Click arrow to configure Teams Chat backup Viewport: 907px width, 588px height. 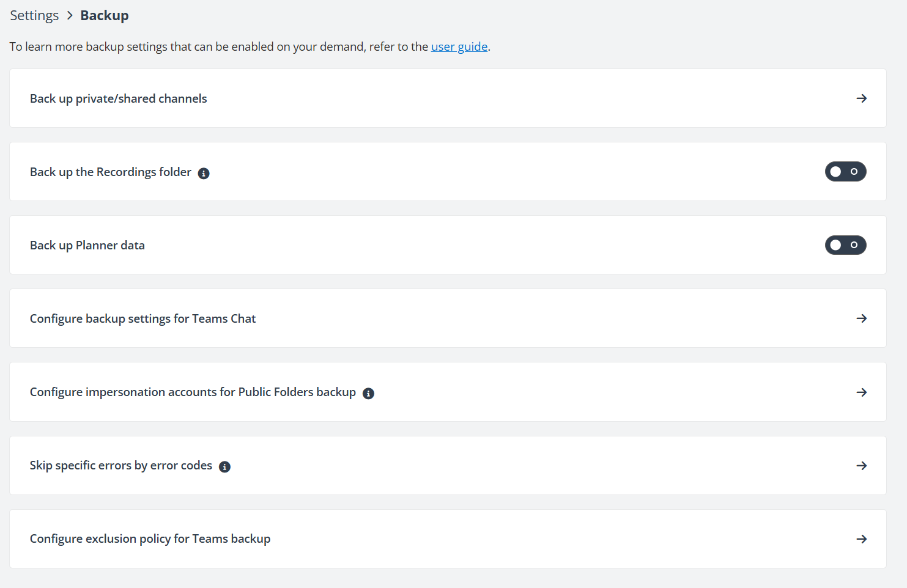(x=862, y=318)
